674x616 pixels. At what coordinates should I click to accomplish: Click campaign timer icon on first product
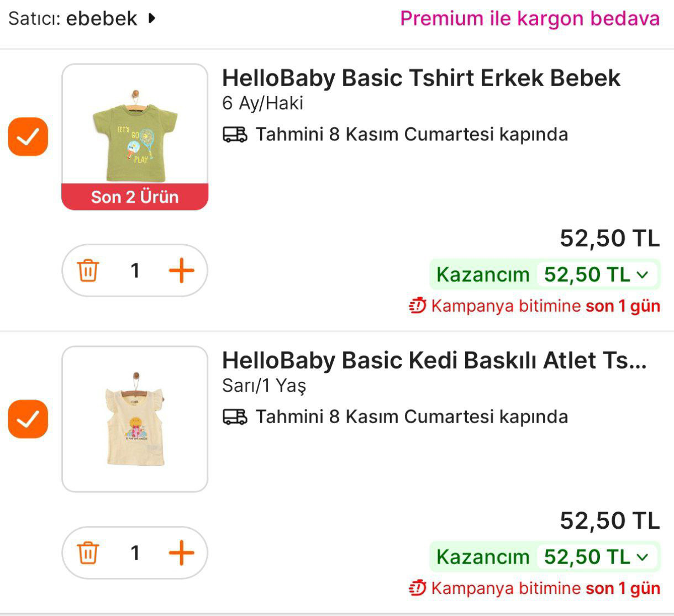418,306
